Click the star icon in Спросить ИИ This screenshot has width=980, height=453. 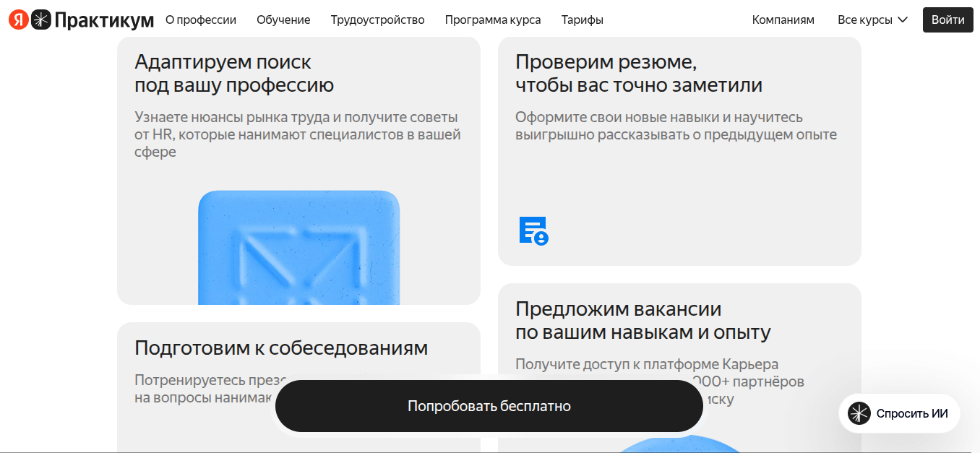point(859,413)
